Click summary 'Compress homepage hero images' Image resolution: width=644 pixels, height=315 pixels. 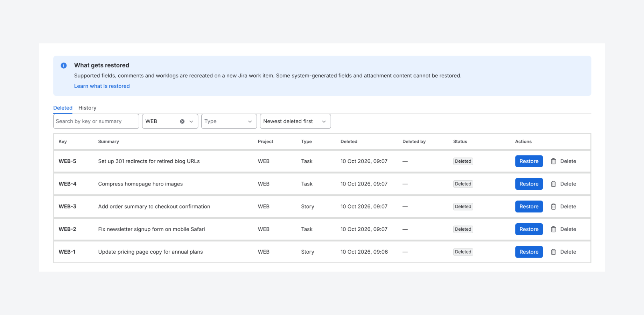[x=140, y=184]
